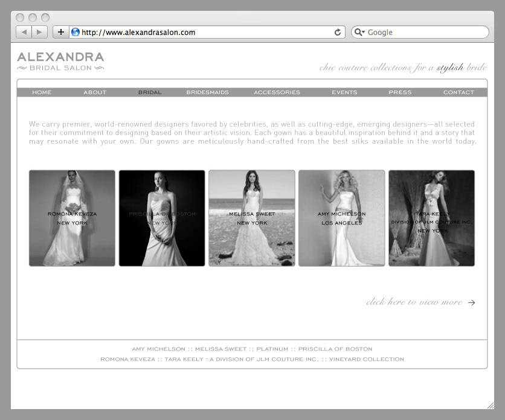The width and height of the screenshot is (505, 420).
Task: Follow the PLATINUM footer link
Action: coord(272,349)
